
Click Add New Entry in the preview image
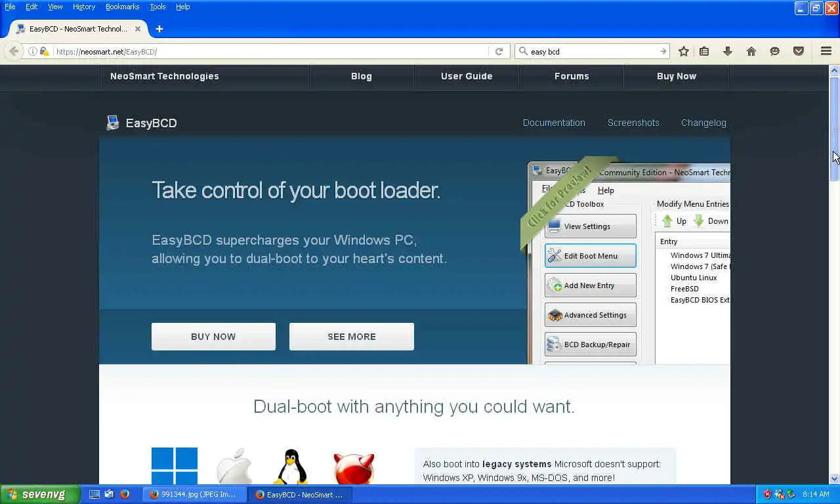(591, 285)
